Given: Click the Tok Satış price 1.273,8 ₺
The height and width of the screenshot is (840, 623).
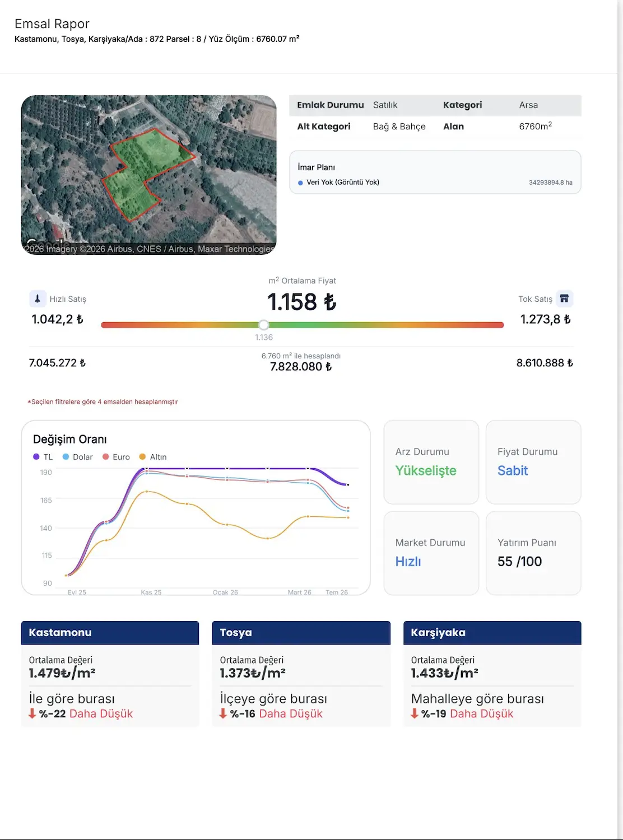Looking at the screenshot, I should tap(546, 319).
